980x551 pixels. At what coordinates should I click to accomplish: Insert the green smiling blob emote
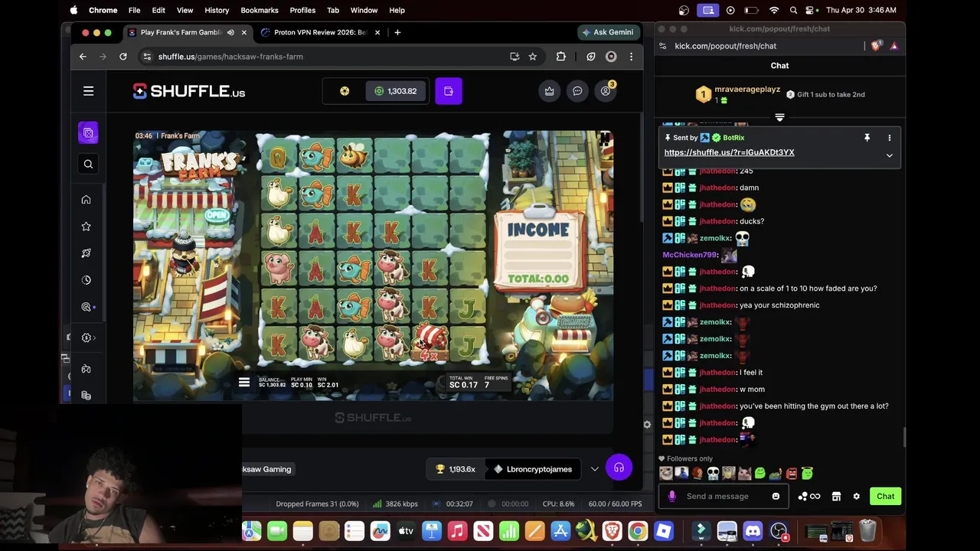pyautogui.click(x=760, y=474)
